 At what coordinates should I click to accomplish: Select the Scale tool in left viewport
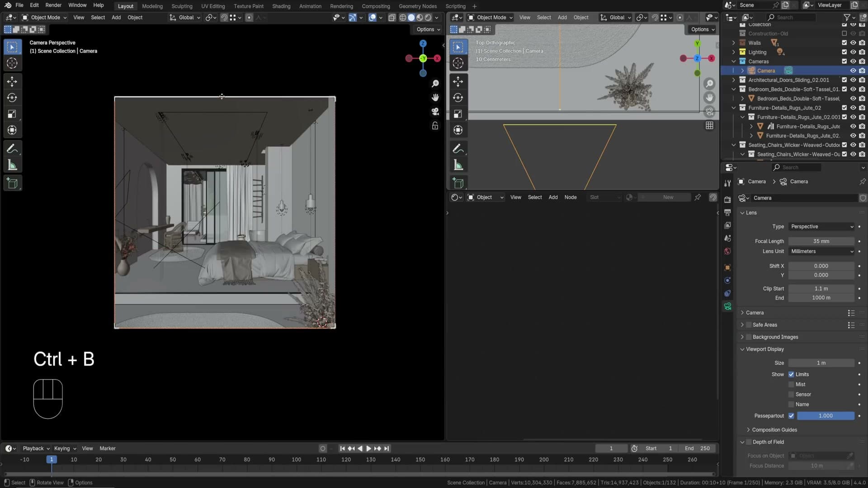(12, 114)
